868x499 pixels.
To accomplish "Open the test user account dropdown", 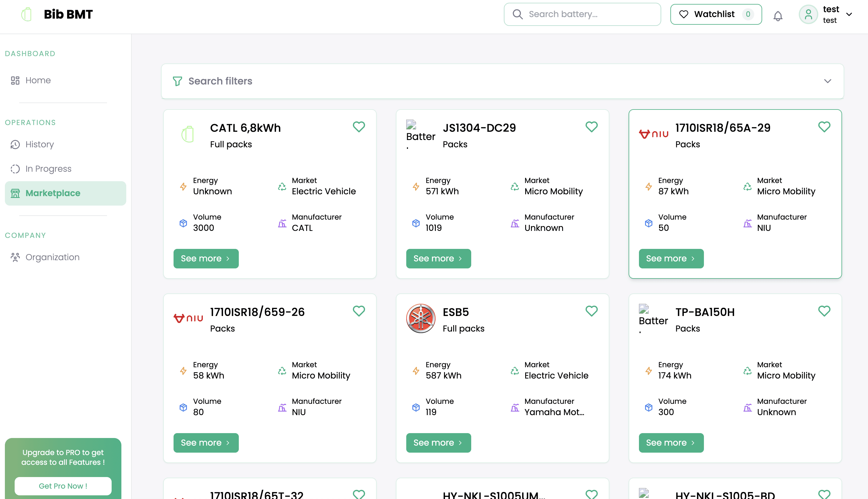I will point(849,14).
